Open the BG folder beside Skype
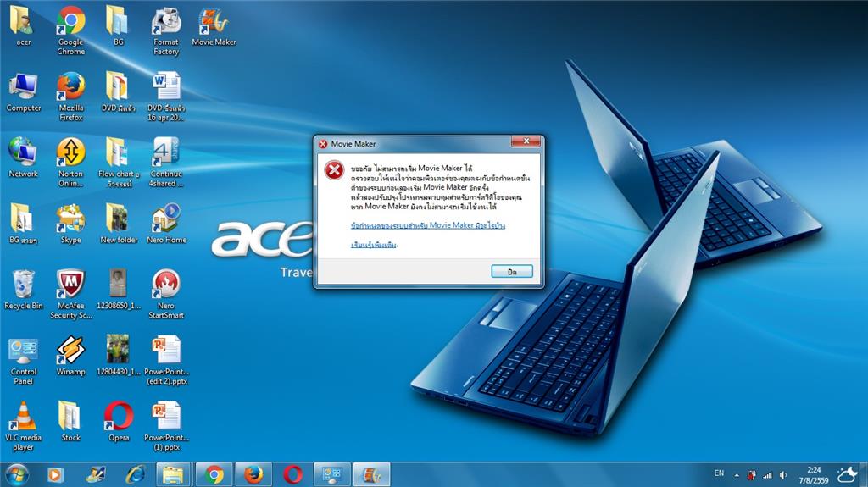This screenshot has width=868, height=487. point(23,224)
